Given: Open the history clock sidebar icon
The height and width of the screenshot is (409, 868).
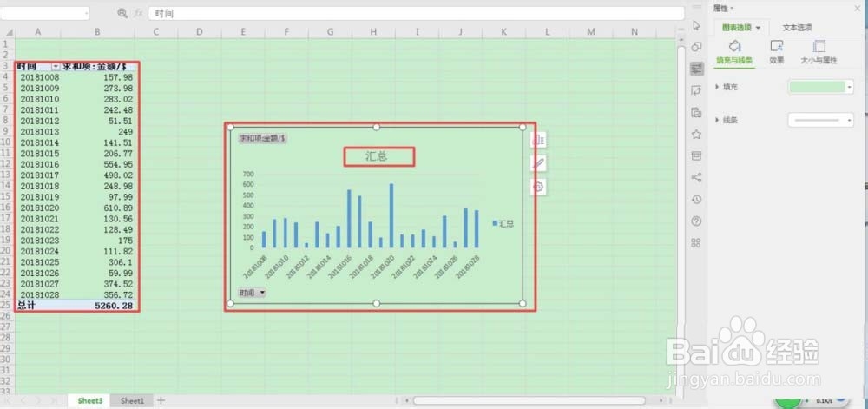Looking at the screenshot, I should 696,199.
